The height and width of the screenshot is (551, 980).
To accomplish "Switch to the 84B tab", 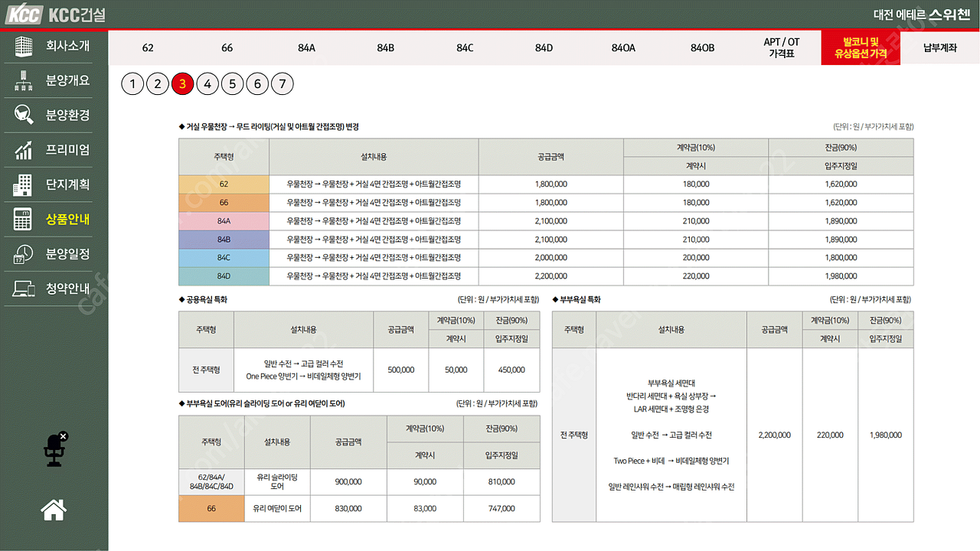I will click(x=385, y=47).
